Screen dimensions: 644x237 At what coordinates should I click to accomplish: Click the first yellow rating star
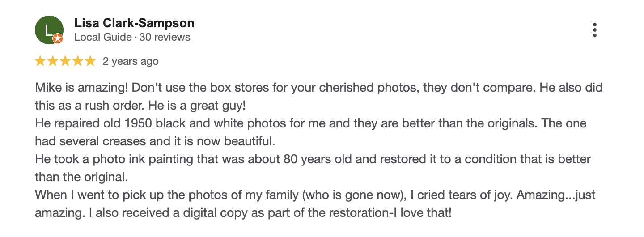(40, 61)
